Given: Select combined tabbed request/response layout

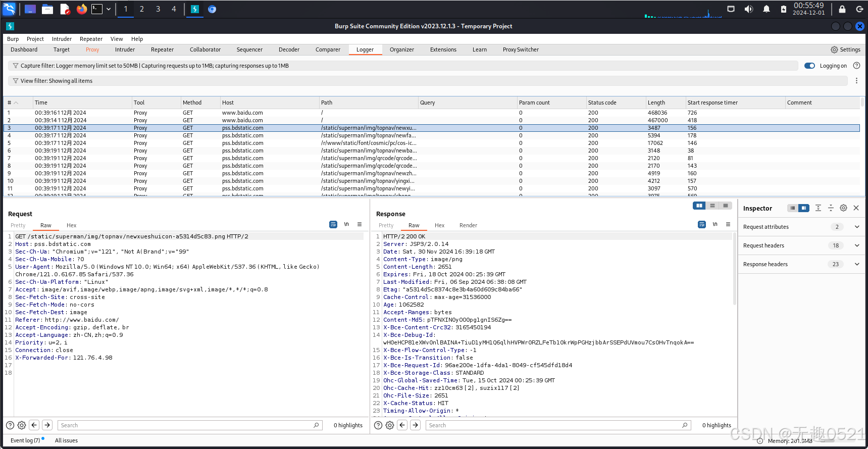Looking at the screenshot, I should (726, 206).
